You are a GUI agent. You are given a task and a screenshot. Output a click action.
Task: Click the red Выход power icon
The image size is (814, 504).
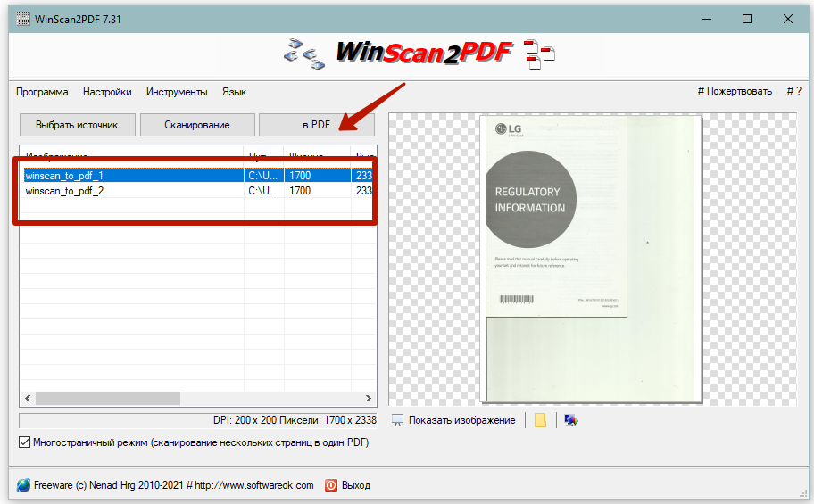point(331,485)
